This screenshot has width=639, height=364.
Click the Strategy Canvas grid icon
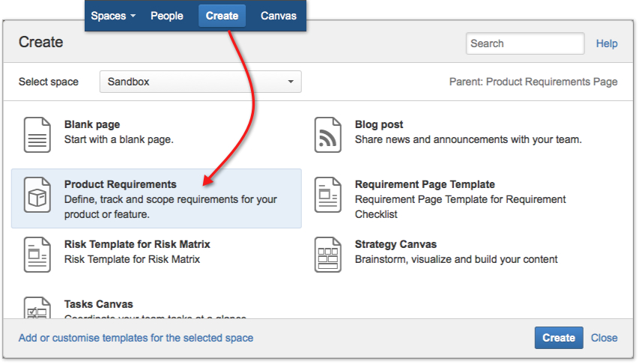(327, 255)
